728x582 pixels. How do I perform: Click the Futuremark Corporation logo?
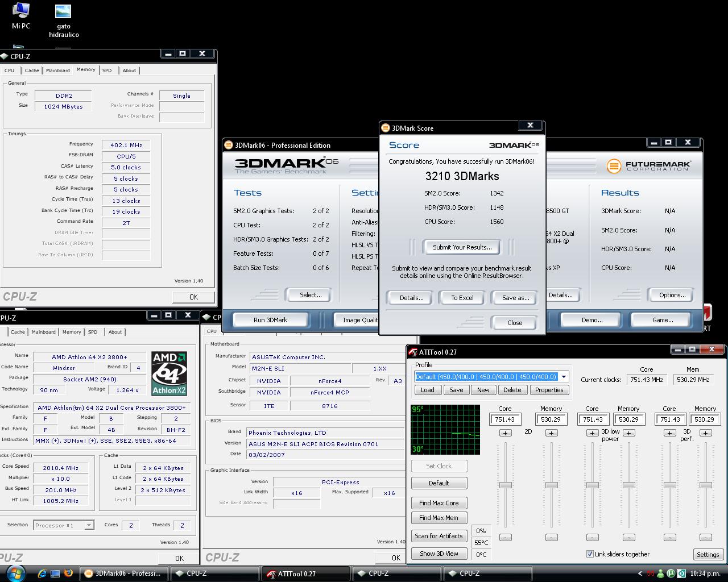click(648, 165)
